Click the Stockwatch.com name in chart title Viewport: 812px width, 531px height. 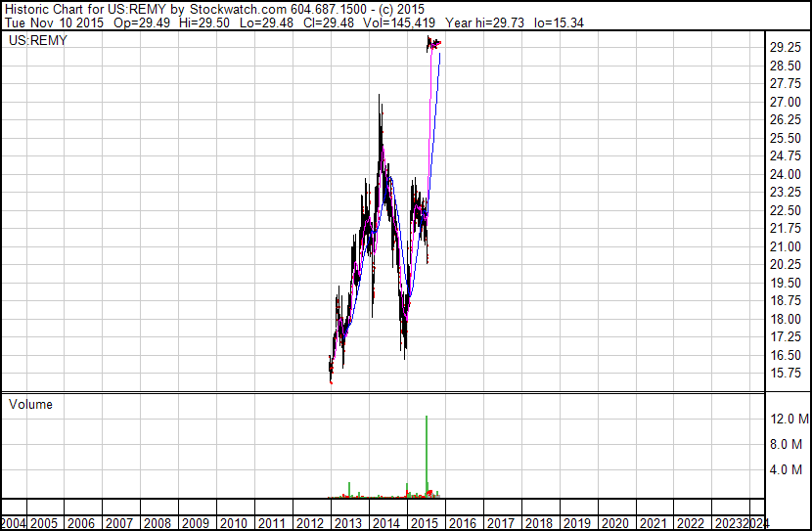tap(238, 10)
